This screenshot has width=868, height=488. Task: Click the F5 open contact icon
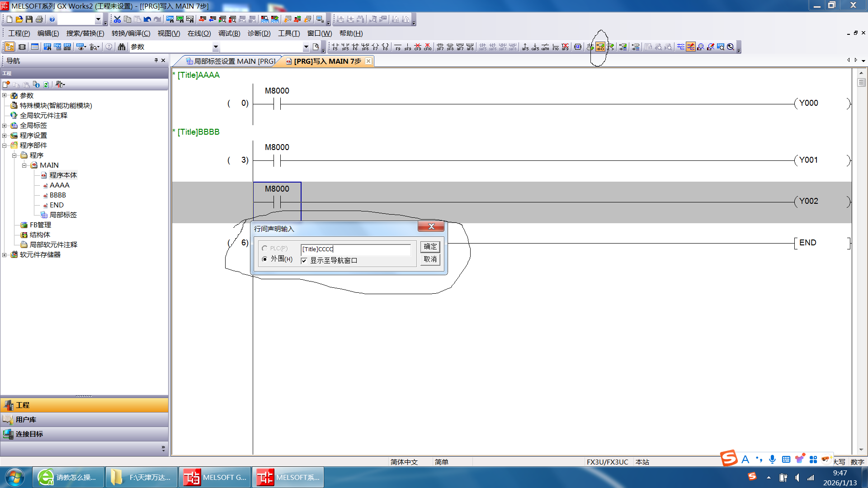coord(335,47)
